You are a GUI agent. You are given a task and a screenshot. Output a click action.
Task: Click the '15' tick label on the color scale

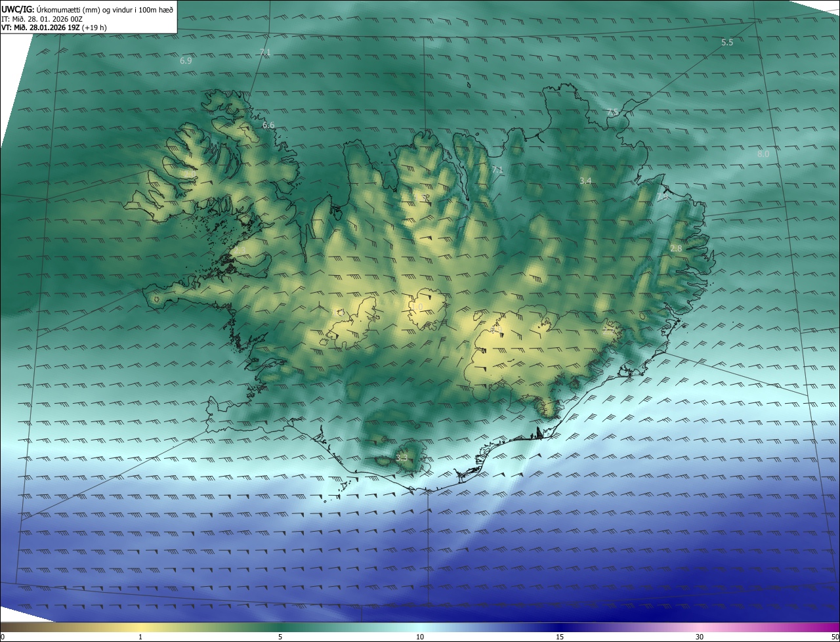pyautogui.click(x=560, y=637)
